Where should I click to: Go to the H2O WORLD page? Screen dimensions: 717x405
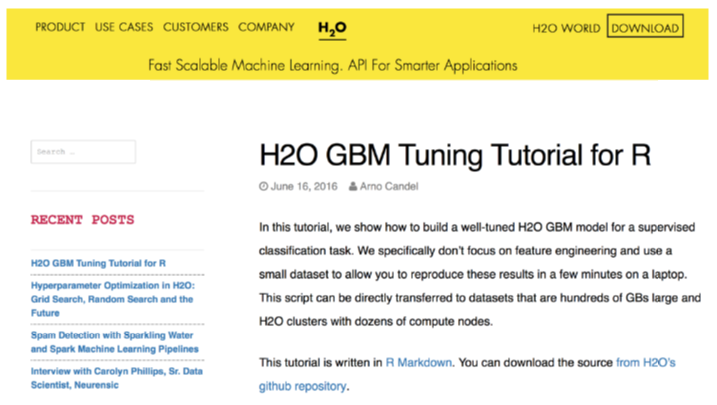[566, 28]
